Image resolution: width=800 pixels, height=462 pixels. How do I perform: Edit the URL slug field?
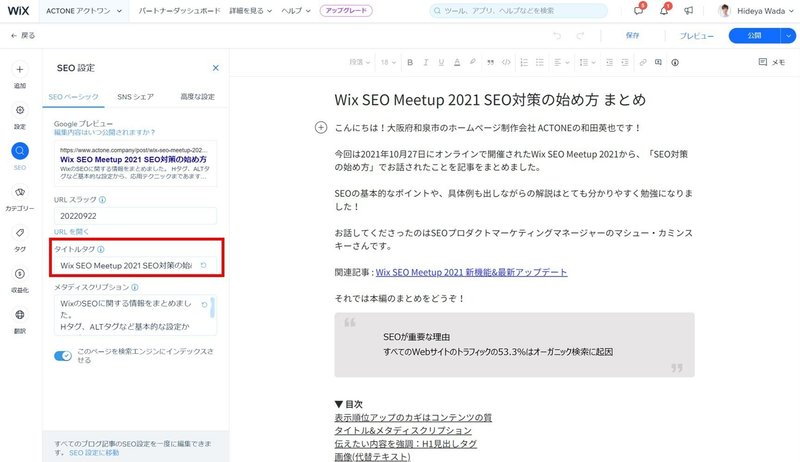pos(135,216)
